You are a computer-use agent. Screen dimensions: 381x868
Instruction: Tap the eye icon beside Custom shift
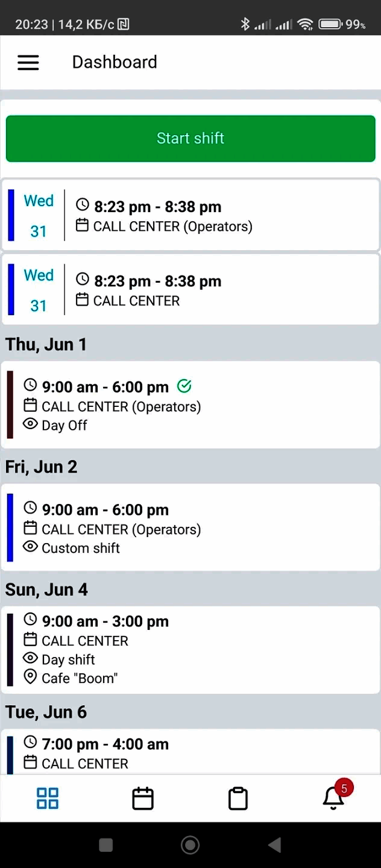[30, 547]
